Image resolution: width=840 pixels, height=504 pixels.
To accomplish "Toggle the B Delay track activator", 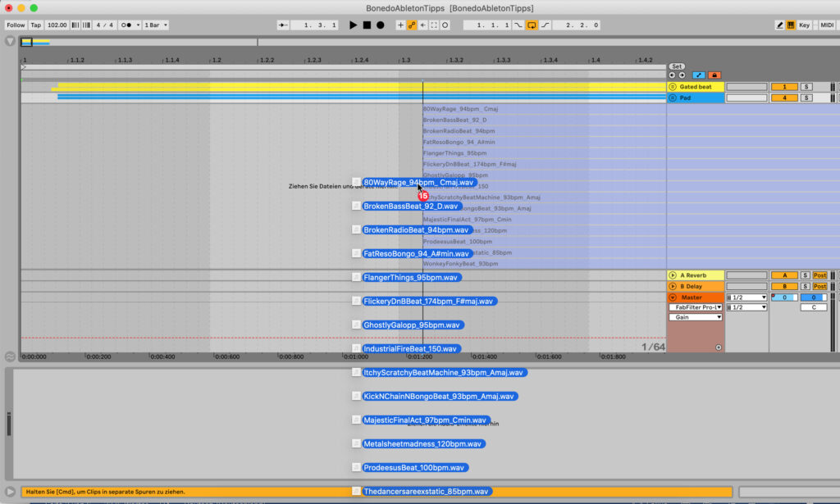I will pos(784,286).
